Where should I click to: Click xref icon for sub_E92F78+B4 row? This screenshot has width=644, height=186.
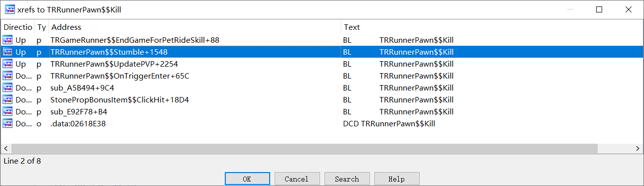click(x=7, y=111)
